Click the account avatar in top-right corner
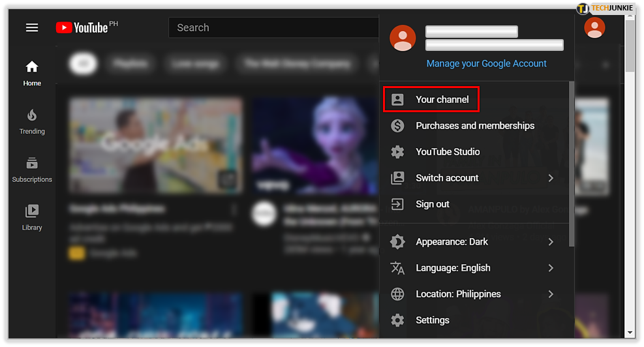The image size is (644, 347). coord(594,28)
